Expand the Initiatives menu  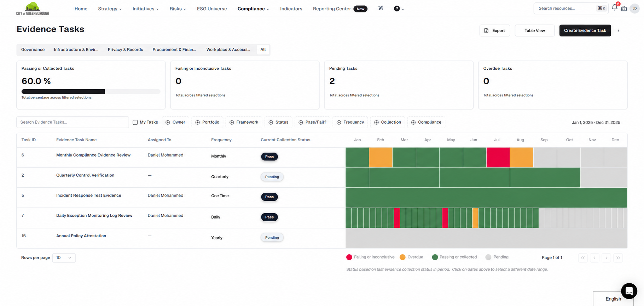(x=145, y=8)
